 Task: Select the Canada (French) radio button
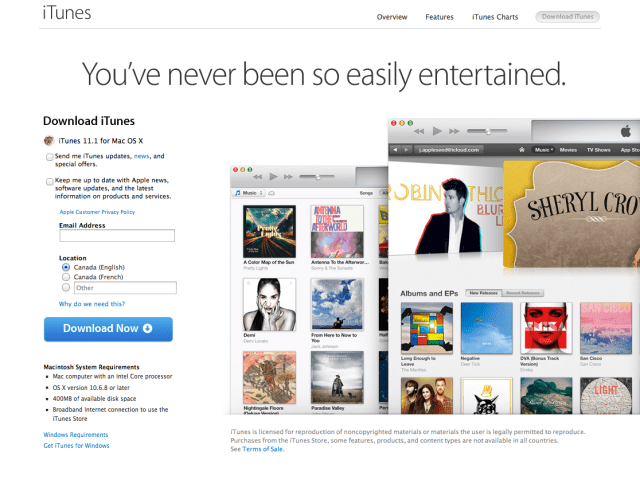click(x=66, y=277)
